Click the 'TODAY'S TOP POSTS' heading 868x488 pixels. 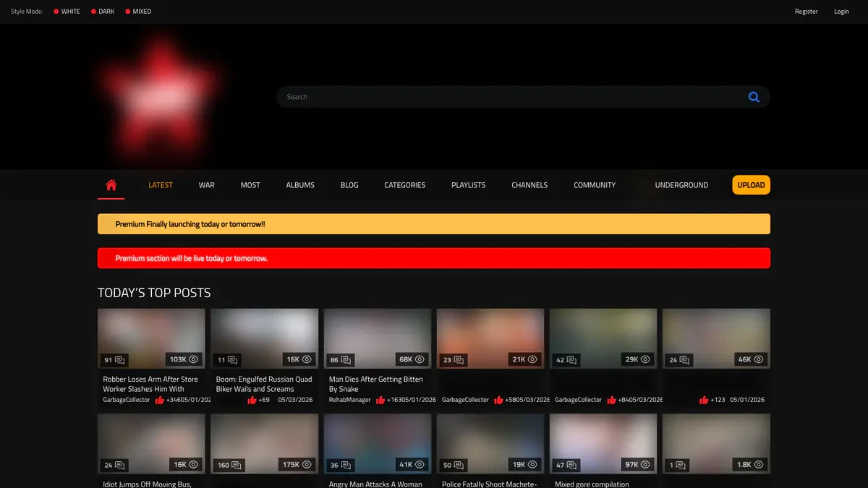pos(154,293)
